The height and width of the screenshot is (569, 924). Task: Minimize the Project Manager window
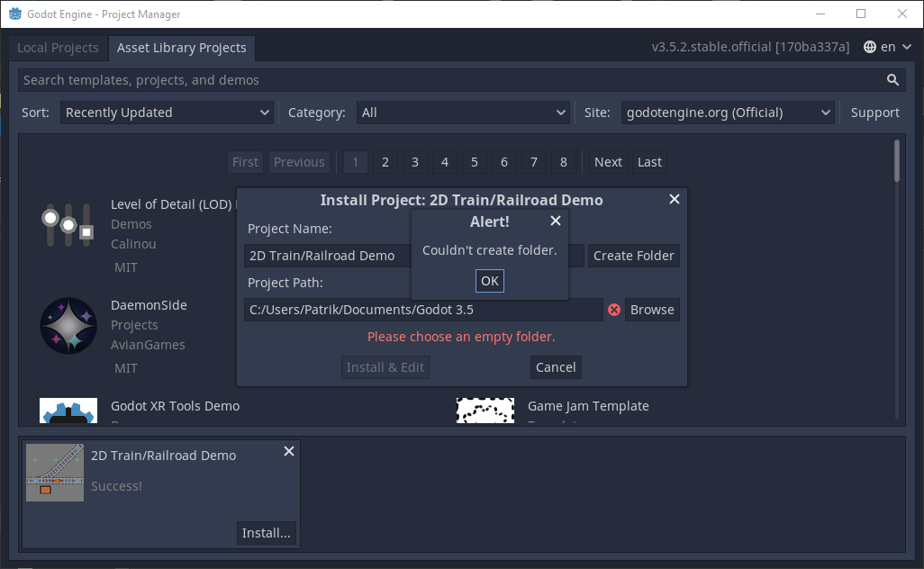[x=820, y=14]
